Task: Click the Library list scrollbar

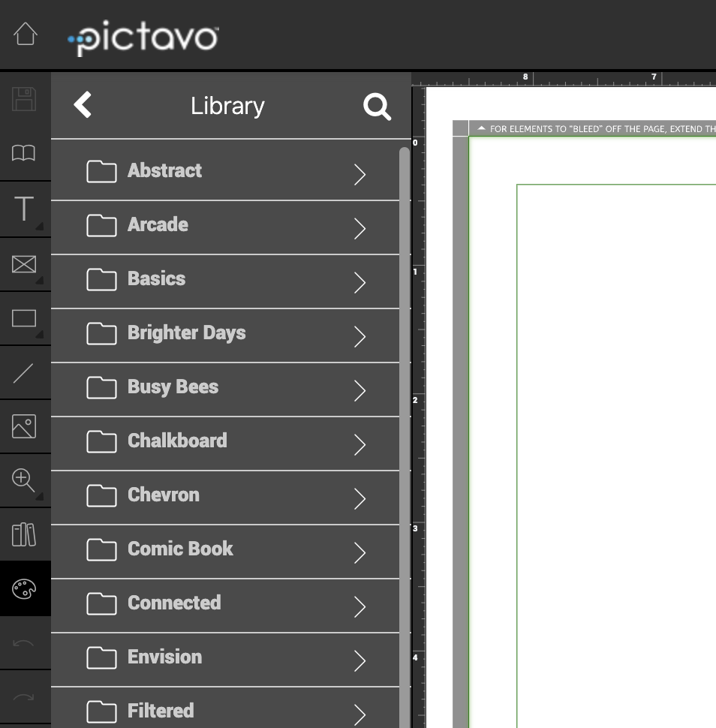Action: 405,438
